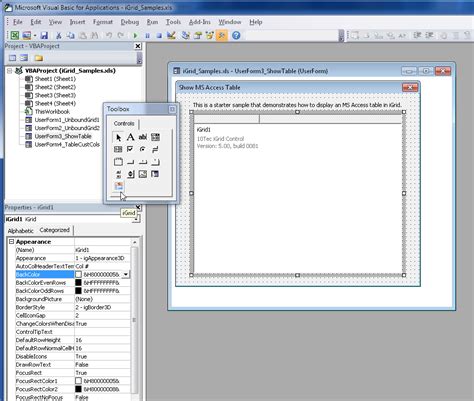Choose the Label control in the Toolbox
The image size is (474, 401).
[130, 137]
